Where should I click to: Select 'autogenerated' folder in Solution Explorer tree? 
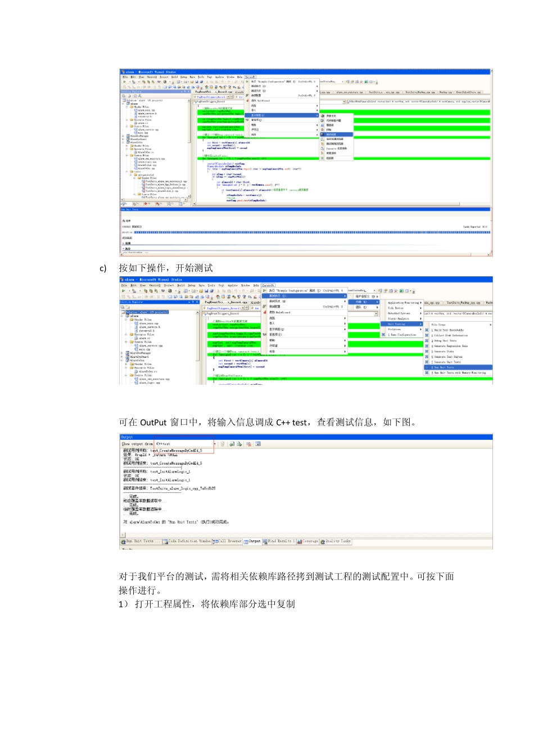[146, 175]
